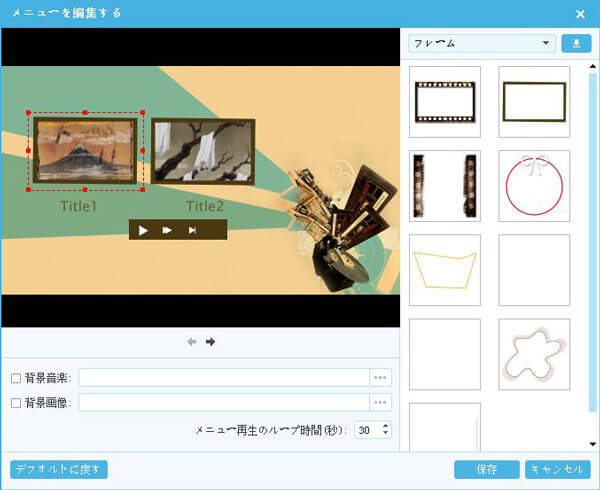Select the red circle ribbon frame
This screenshot has height=490, width=600.
pos(534,186)
